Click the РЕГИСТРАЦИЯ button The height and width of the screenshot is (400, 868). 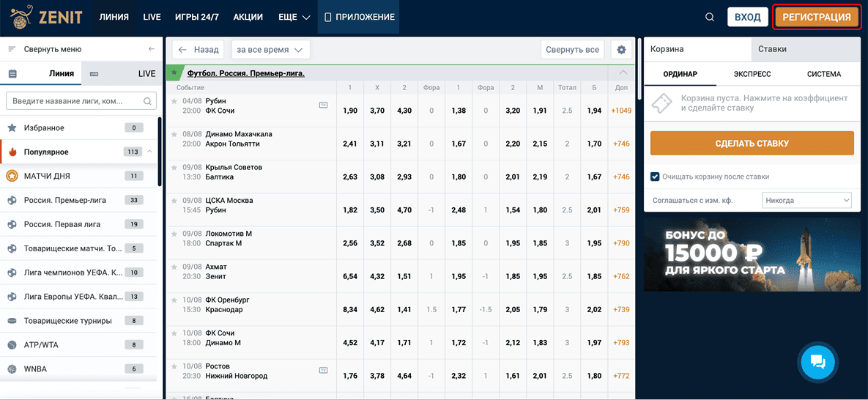coord(816,17)
